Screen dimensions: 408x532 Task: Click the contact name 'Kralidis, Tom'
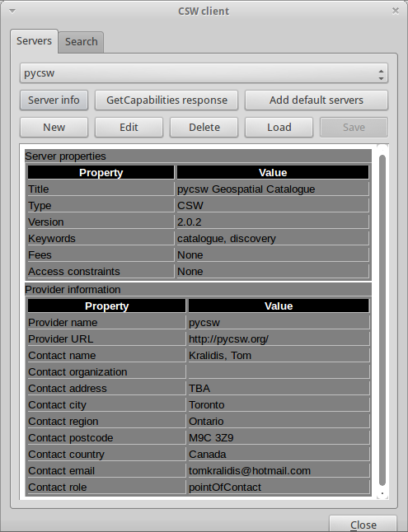[220, 355]
